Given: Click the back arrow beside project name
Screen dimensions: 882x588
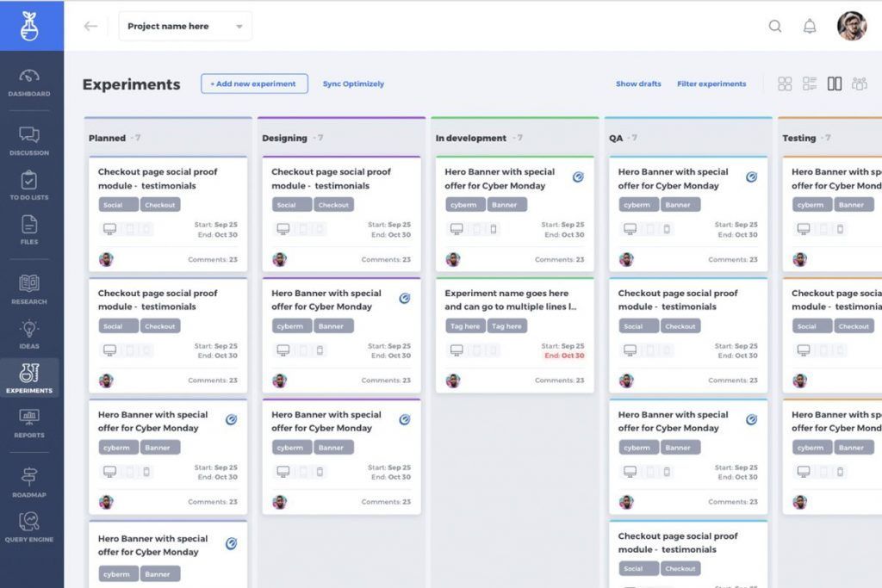Looking at the screenshot, I should (x=90, y=26).
